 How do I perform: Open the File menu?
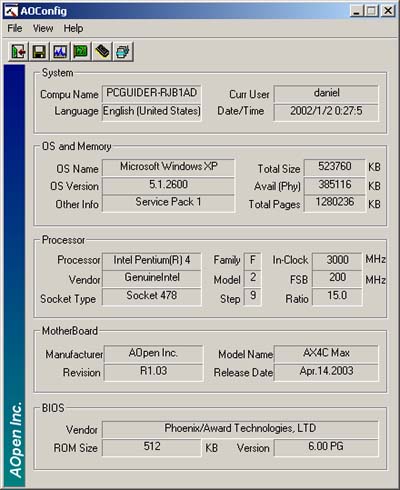15,28
